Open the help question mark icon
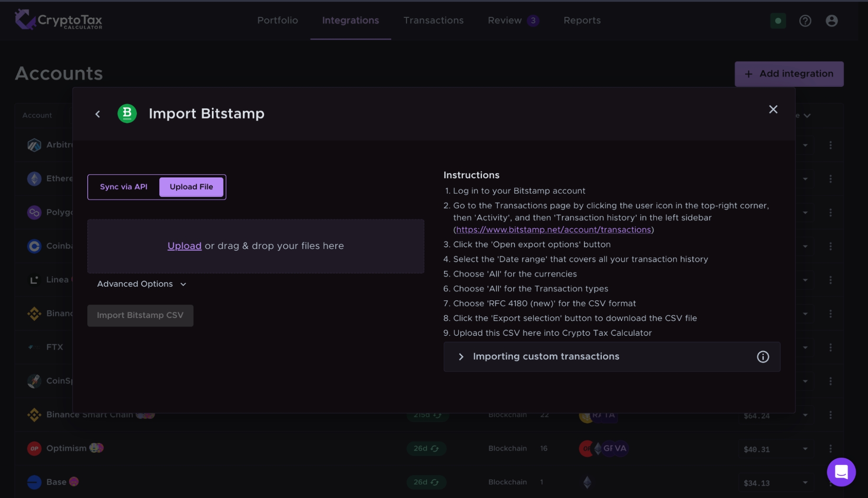Viewport: 868px width, 498px height. click(x=805, y=21)
